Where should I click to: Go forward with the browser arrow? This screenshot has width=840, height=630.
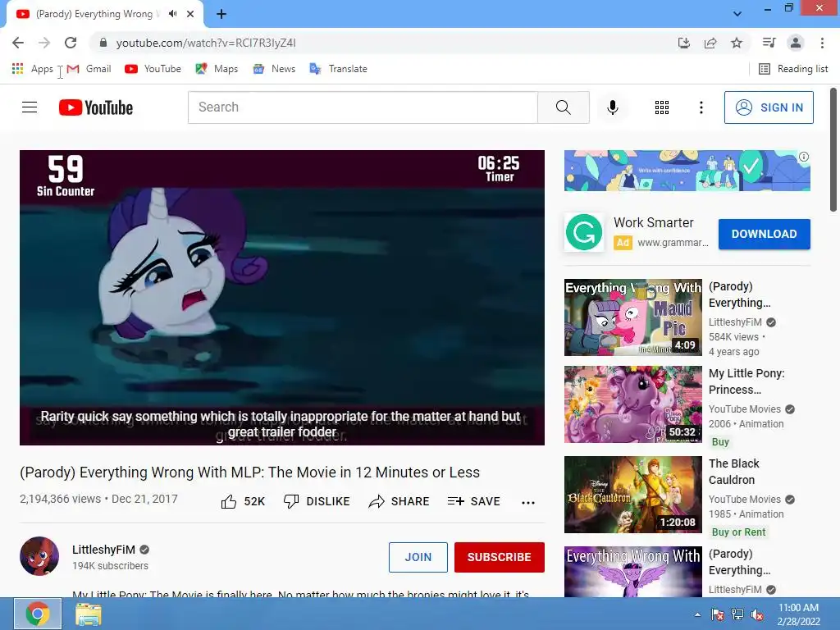pyautogui.click(x=44, y=43)
